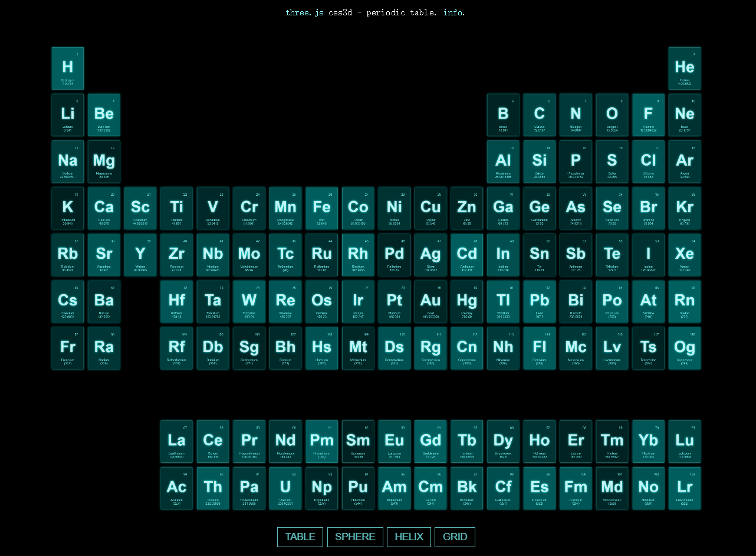The width and height of the screenshot is (756, 556).
Task: Click the Platinum (Pt) tile
Action: pos(395,301)
